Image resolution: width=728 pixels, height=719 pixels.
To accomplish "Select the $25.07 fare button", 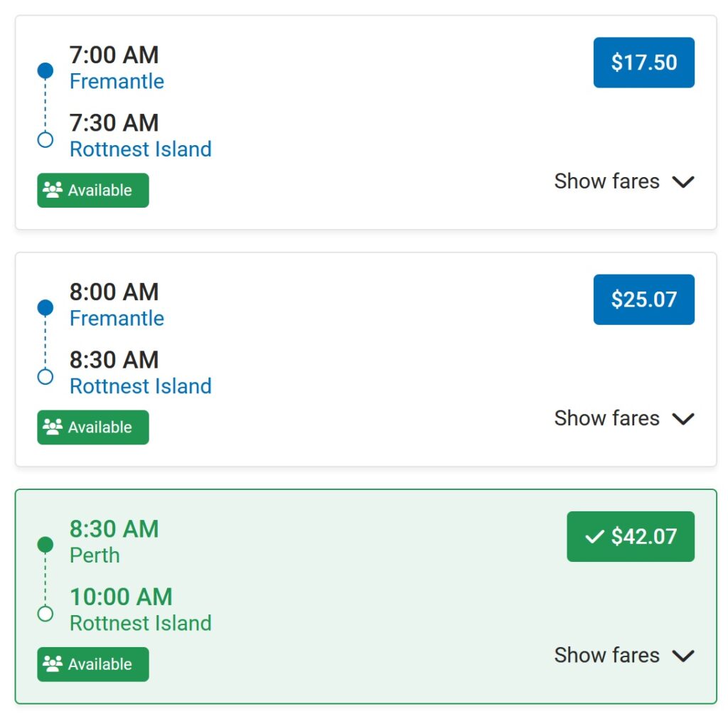I will click(x=643, y=299).
